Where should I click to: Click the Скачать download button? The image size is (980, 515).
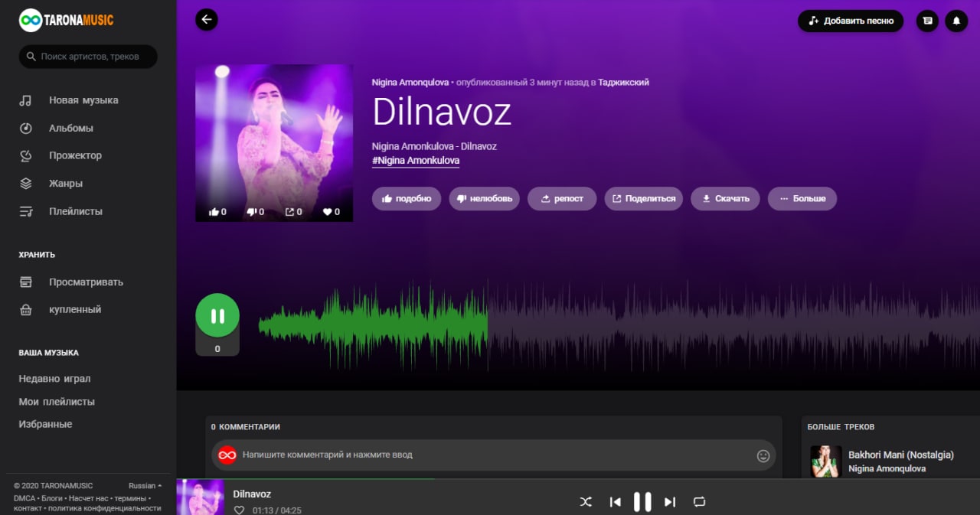725,198
